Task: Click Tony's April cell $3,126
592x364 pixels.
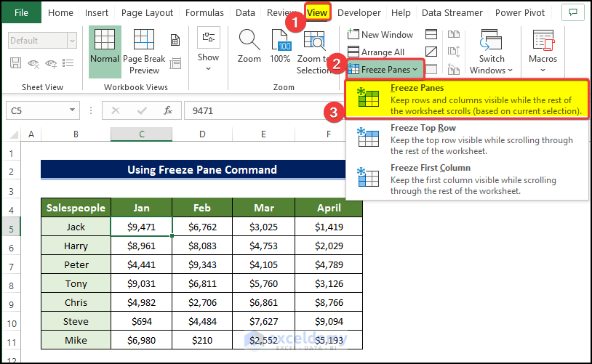Action: tap(329, 283)
